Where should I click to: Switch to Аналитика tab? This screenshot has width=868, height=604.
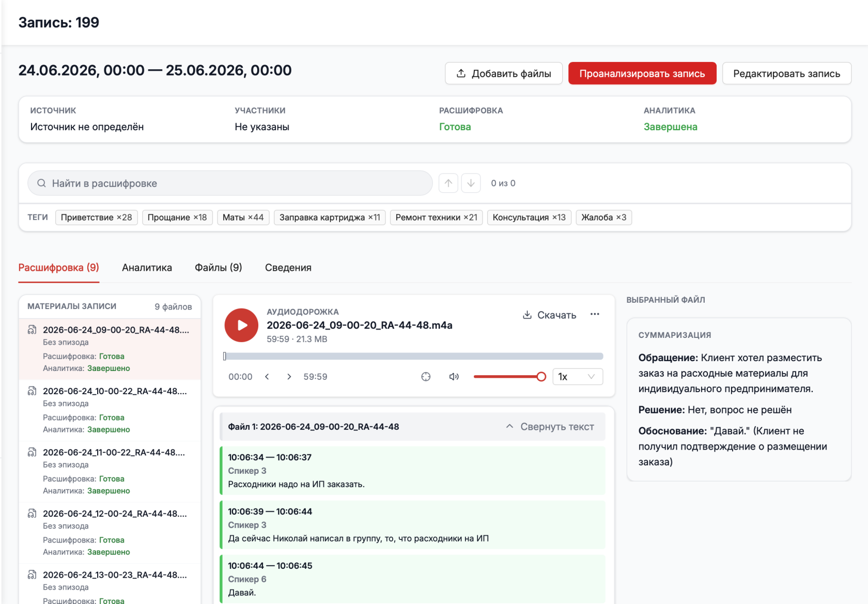click(147, 268)
